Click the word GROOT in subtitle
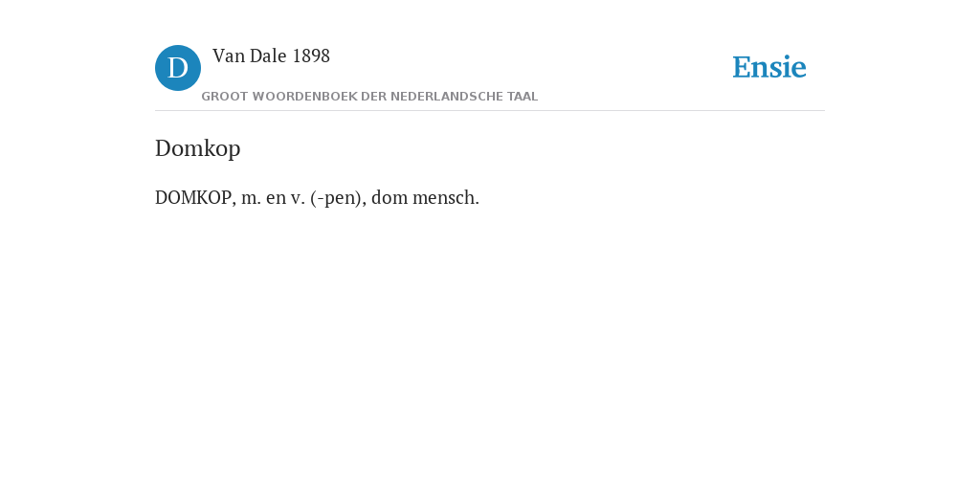The height and width of the screenshot is (490, 980). (224, 97)
